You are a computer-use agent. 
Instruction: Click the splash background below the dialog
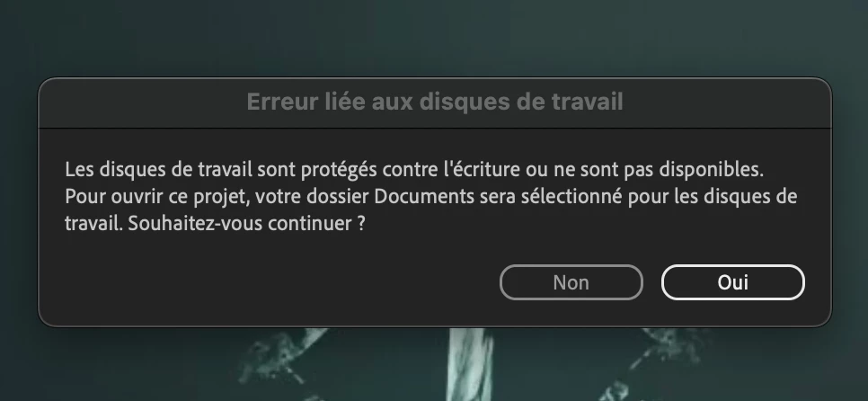434,366
